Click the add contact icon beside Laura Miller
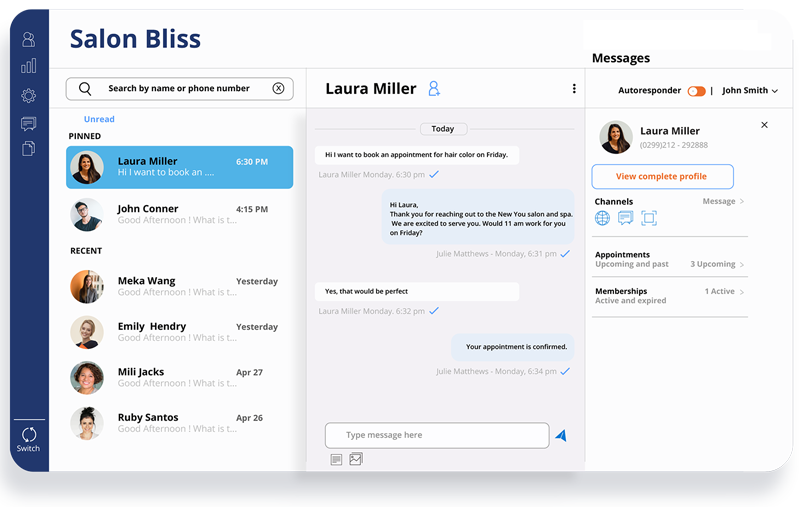The height and width of the screenshot is (507, 800). tap(434, 89)
